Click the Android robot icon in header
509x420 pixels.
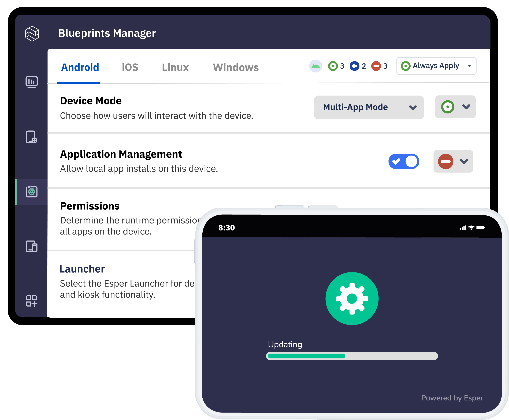(x=315, y=66)
